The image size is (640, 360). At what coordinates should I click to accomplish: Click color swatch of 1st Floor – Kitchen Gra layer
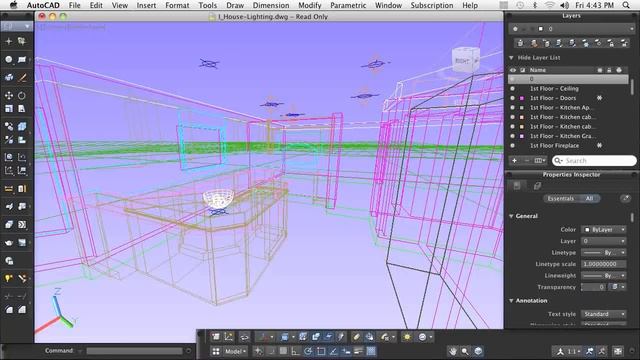[x=522, y=136]
